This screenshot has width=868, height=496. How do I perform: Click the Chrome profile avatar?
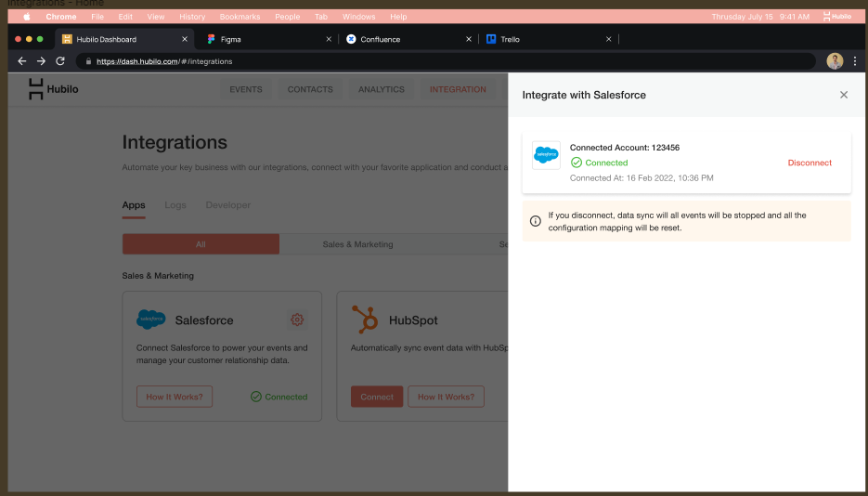pyautogui.click(x=835, y=61)
